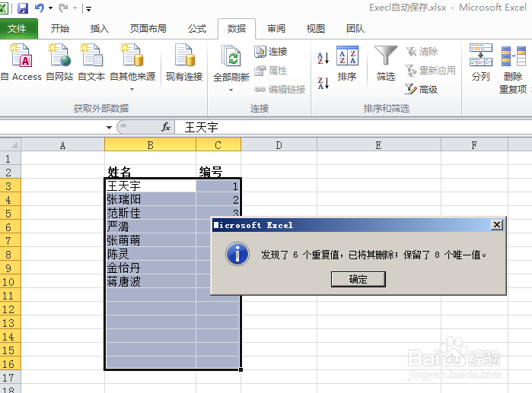
Task: Import data From Access
Action: [x=21, y=62]
